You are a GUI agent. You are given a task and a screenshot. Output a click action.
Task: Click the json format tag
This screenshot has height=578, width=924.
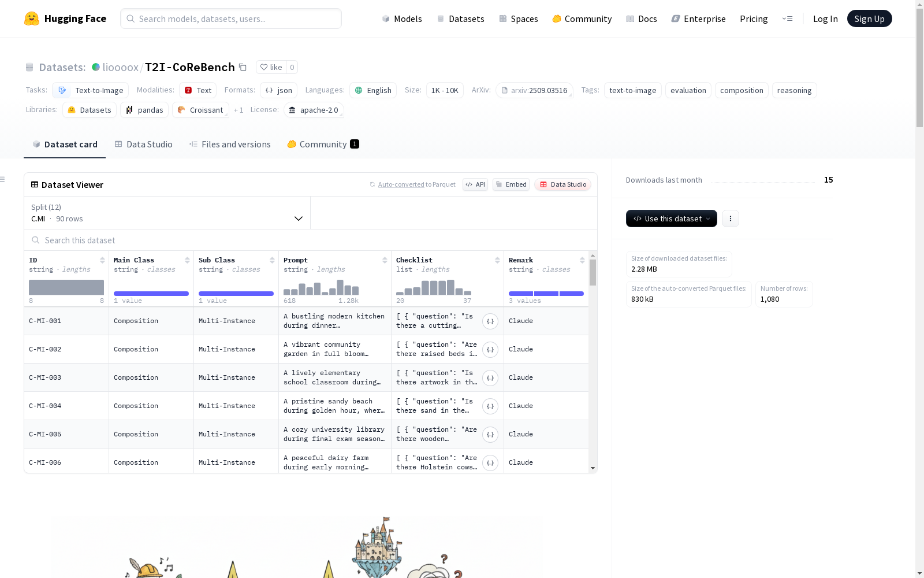pyautogui.click(x=279, y=90)
